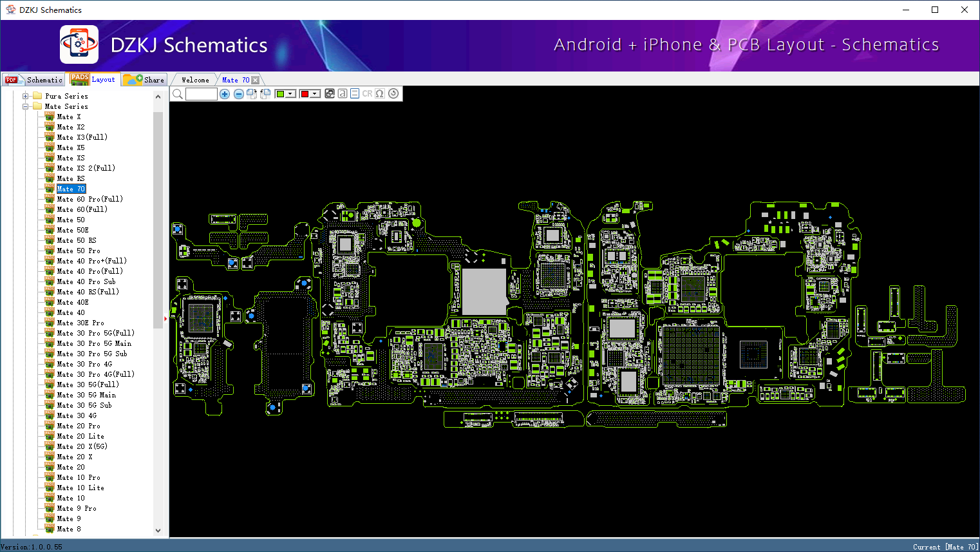The image size is (980, 552).
Task: Open the Welcome document tab
Action: point(195,80)
